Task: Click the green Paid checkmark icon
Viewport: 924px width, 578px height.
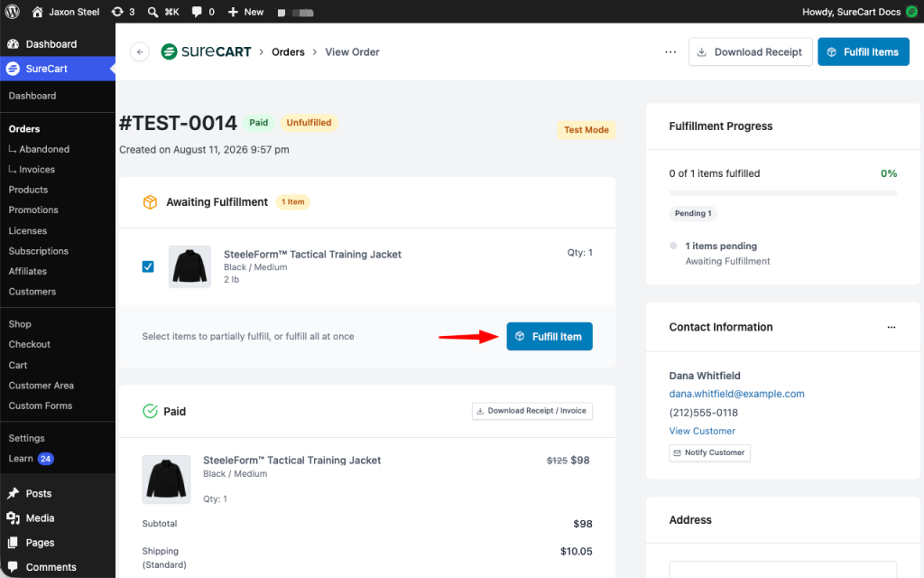Action: (151, 411)
